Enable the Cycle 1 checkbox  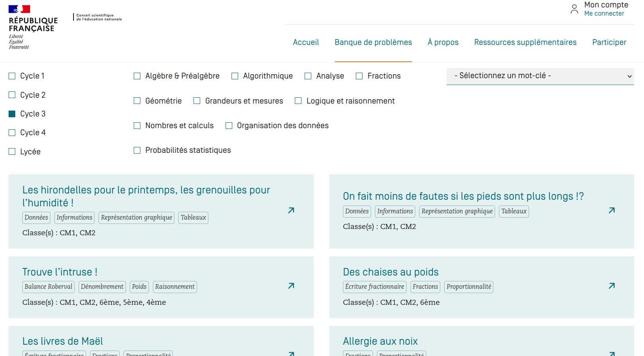12,76
